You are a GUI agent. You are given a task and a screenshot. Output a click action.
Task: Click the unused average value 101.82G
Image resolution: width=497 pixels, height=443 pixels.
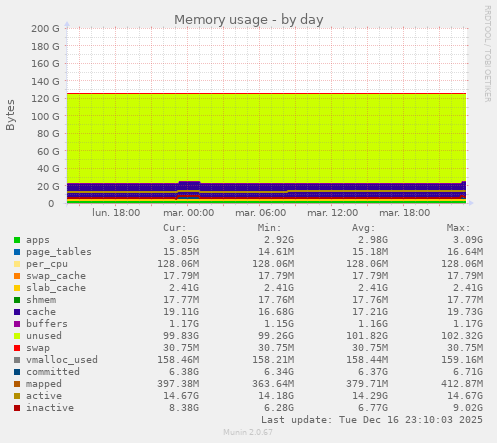[367, 336]
